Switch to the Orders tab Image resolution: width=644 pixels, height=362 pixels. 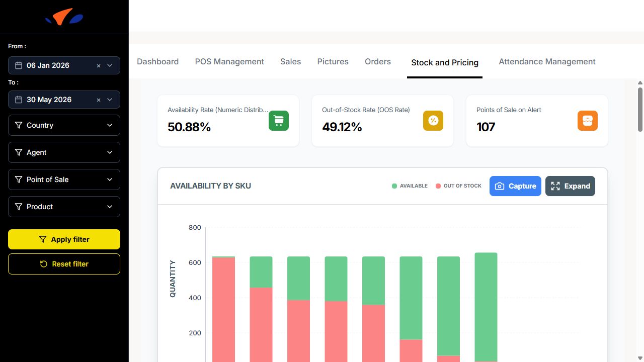(x=378, y=61)
